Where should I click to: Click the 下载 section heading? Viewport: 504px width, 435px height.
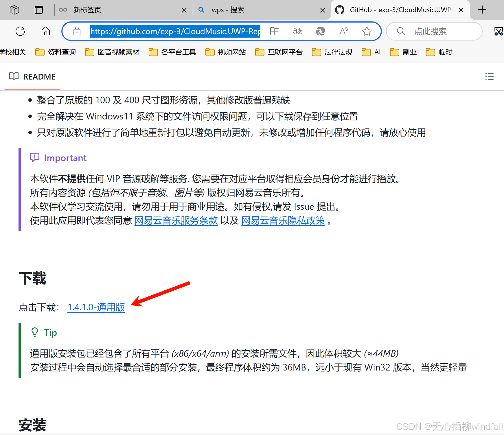[32, 278]
